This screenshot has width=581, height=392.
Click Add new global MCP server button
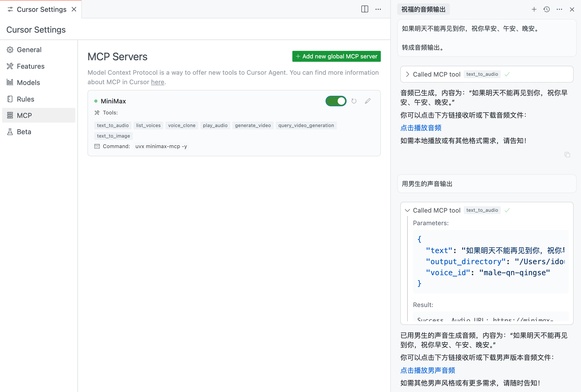336,56
